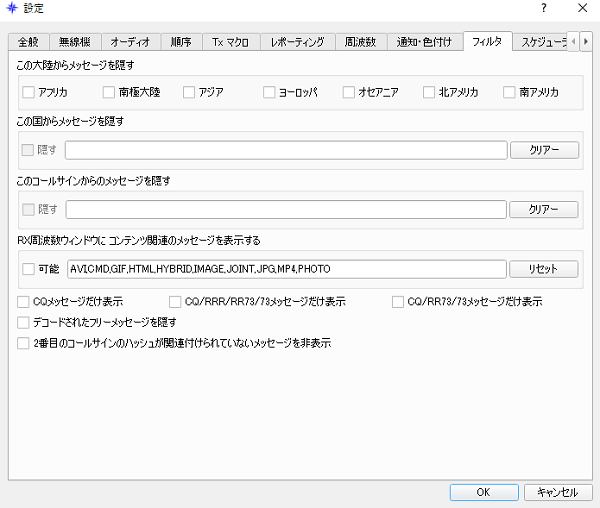Open the オーディオ tab
The width and height of the screenshot is (600, 508).
(128, 42)
